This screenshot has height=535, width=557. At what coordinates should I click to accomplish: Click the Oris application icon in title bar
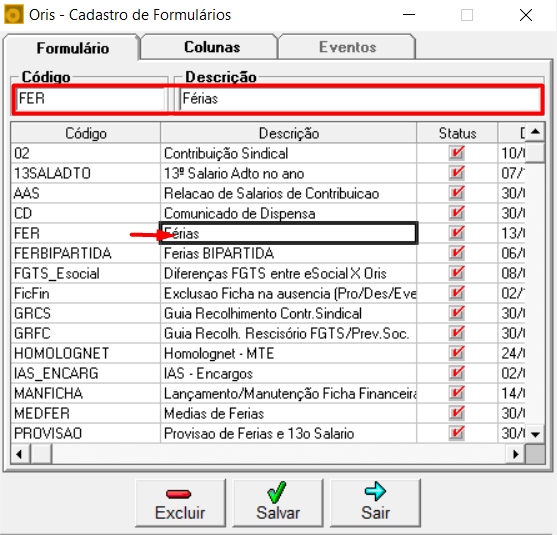[x=14, y=14]
